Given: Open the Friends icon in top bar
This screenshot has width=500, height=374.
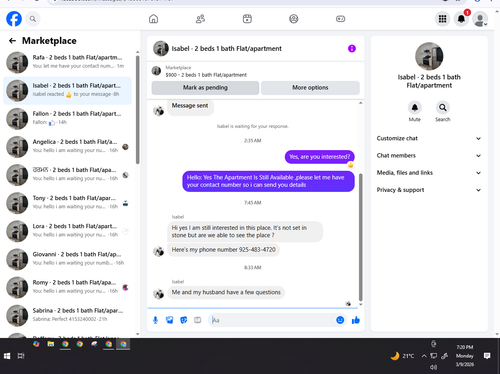Looking at the screenshot, I should tap(200, 19).
